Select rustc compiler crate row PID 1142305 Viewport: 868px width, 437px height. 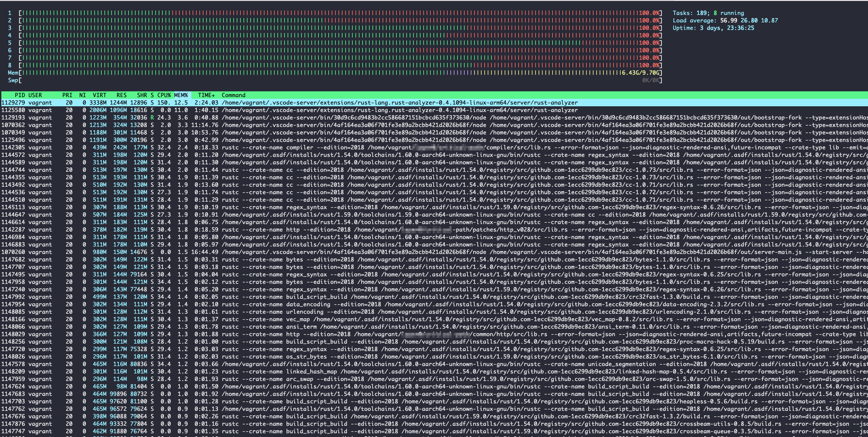click(x=434, y=147)
